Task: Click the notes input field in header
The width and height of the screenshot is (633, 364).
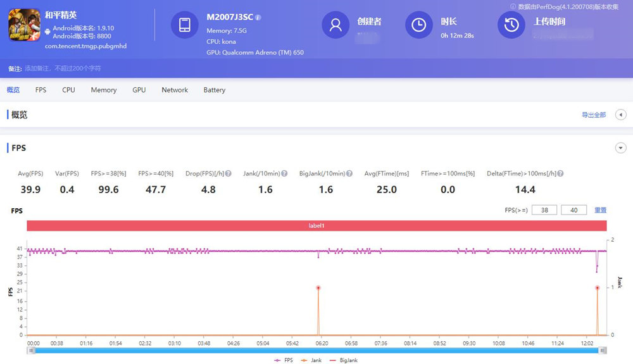Action: [63, 68]
